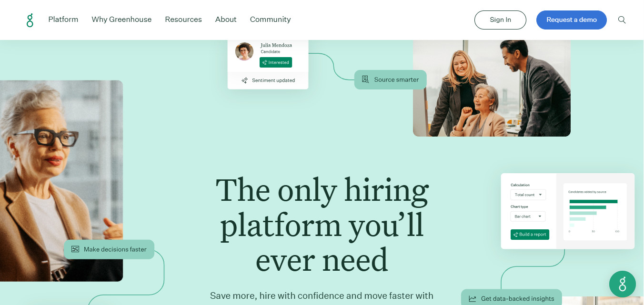The image size is (644, 305).
Task: Click the data-backed insights chart icon
Action: [473, 299]
